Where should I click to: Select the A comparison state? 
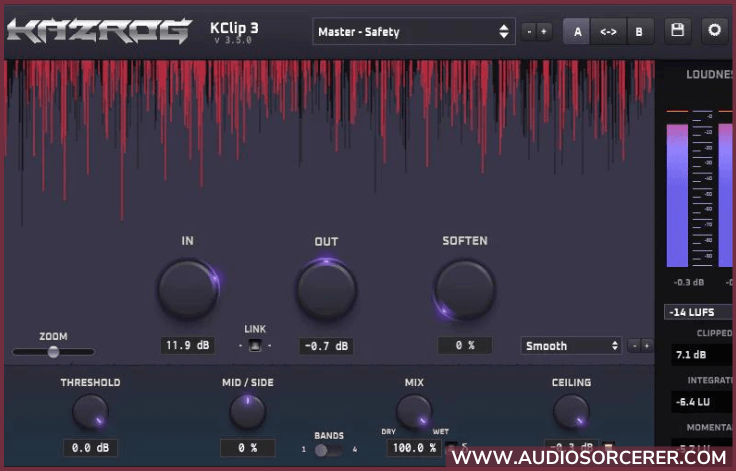click(577, 31)
